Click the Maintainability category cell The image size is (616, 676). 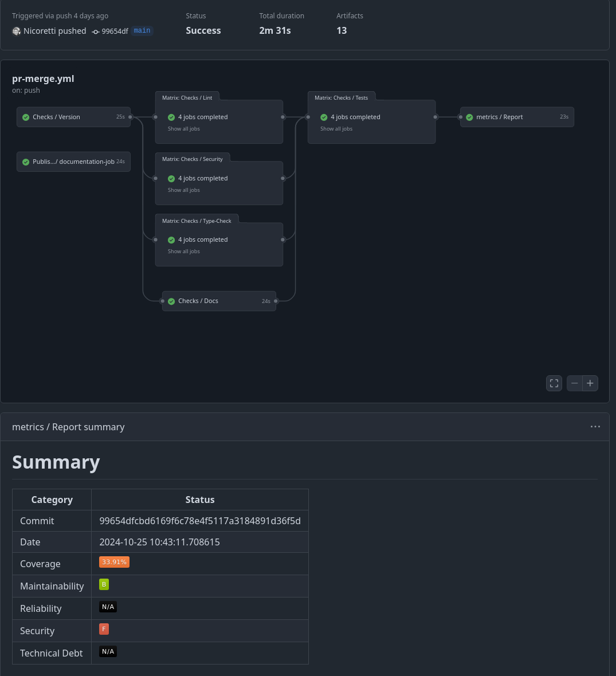(52, 586)
